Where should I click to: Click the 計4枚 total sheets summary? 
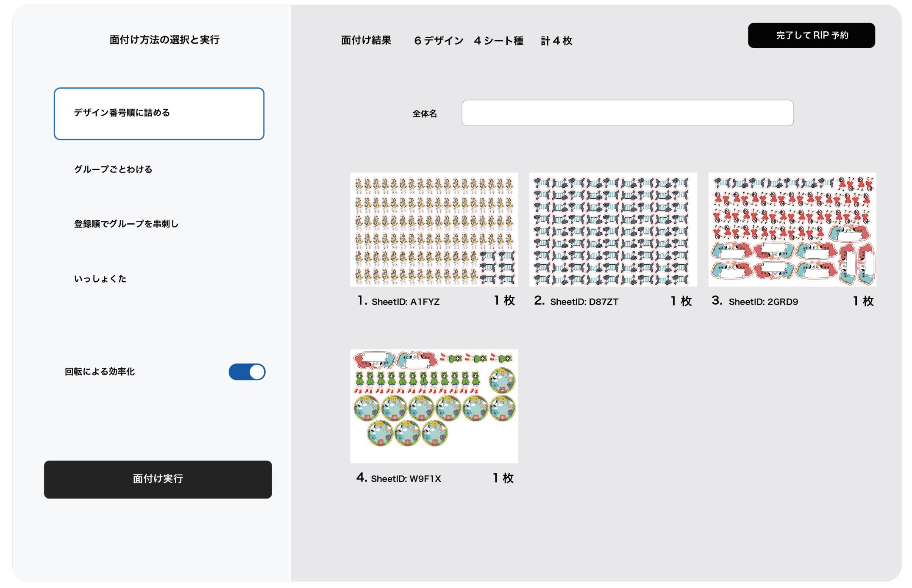[556, 41]
